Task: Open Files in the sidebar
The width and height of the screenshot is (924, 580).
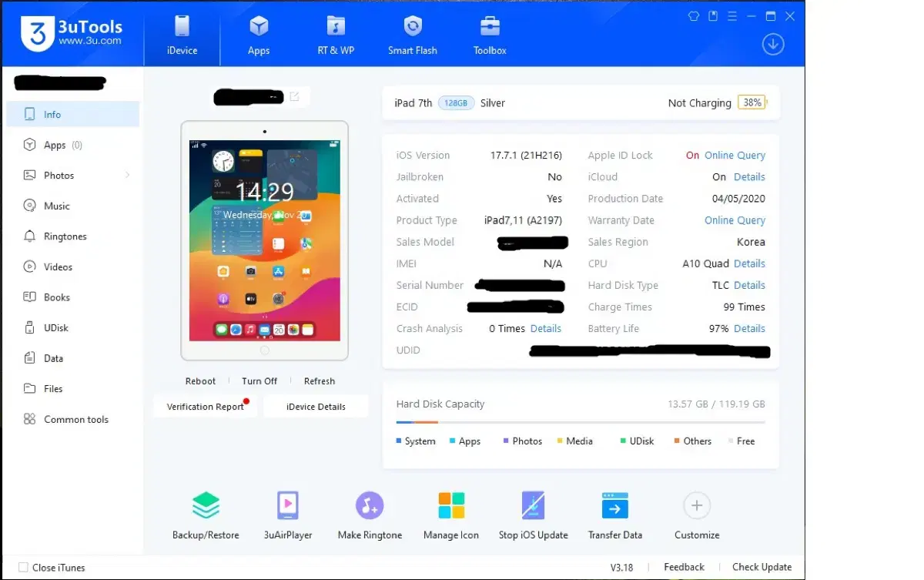Action: pyautogui.click(x=72, y=388)
